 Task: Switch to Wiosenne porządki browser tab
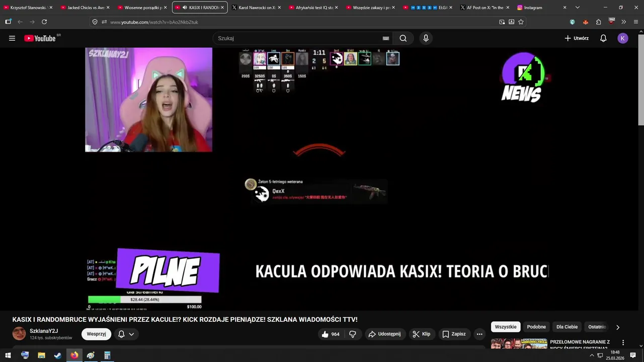coord(142,8)
